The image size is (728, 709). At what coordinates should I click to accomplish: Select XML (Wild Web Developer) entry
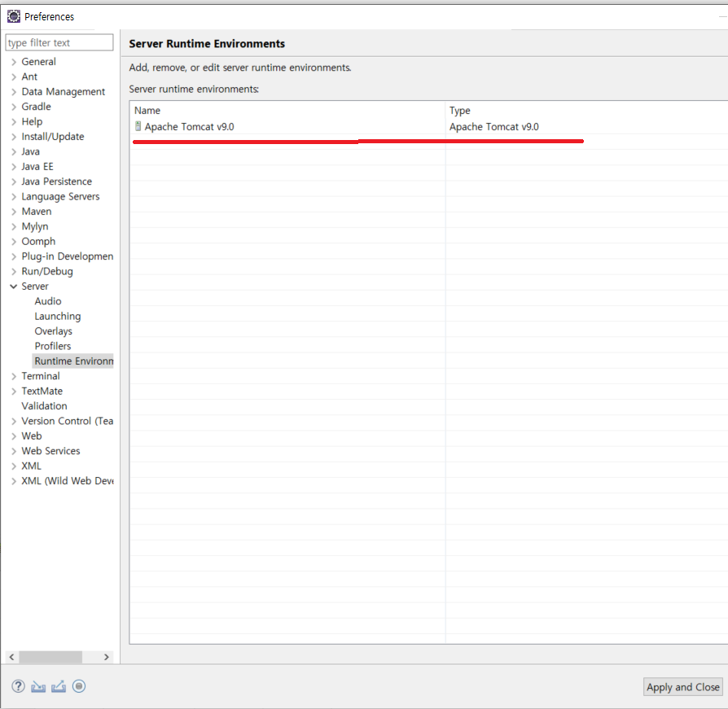68,481
